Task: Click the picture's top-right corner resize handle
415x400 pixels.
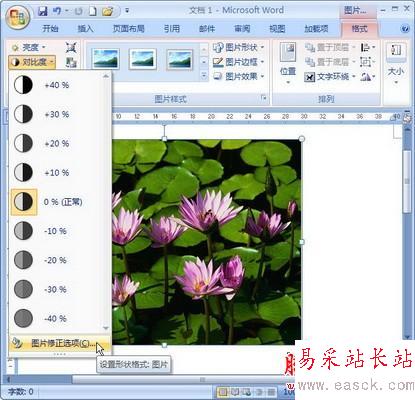Action: tap(302, 139)
